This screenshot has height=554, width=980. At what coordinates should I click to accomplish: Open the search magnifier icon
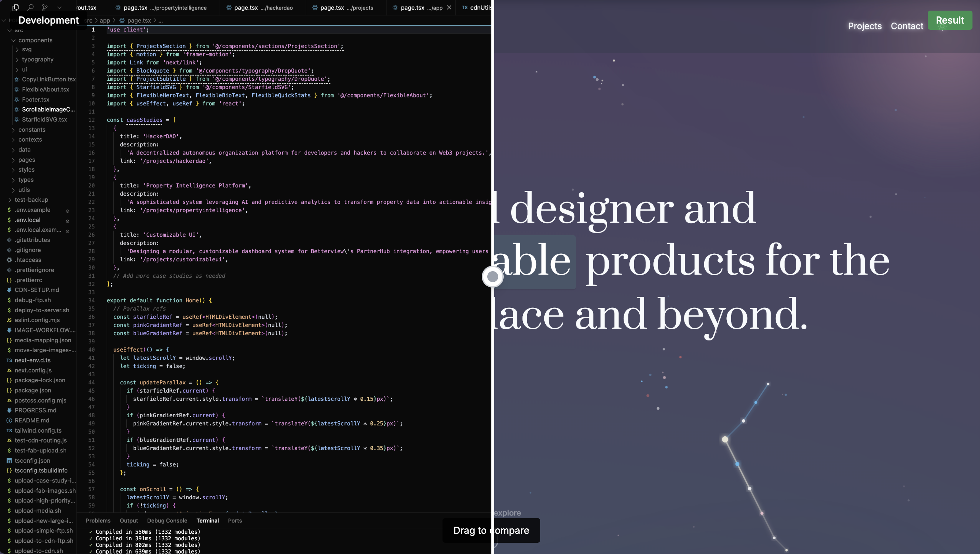[31, 7]
